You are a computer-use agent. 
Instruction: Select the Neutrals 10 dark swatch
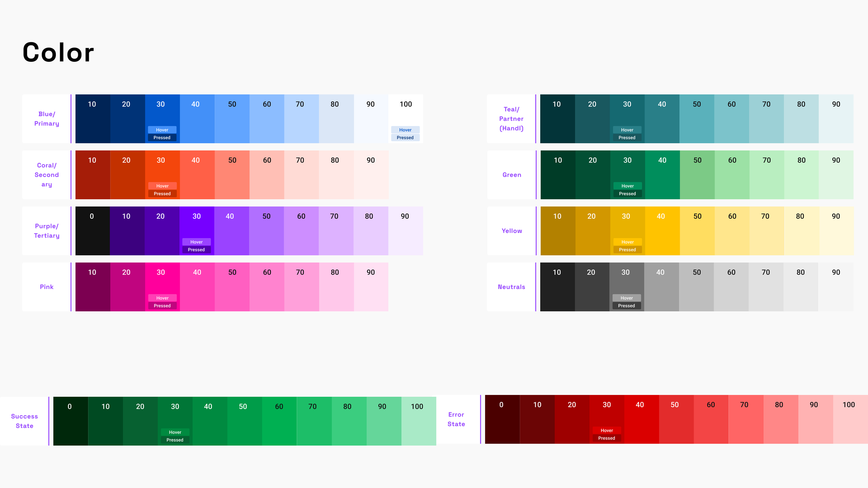point(557,287)
